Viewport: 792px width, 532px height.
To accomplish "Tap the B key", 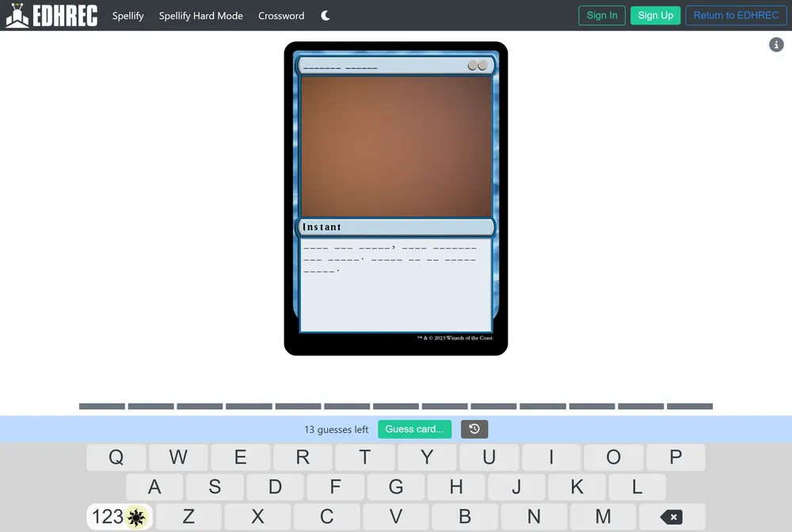I will (465, 517).
